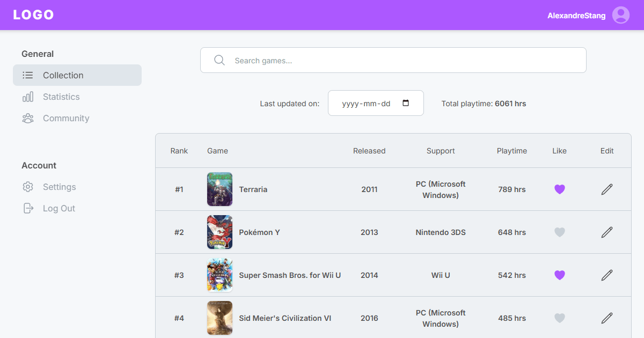Click the 485 hrs playtime cell
The height and width of the screenshot is (338, 644).
(x=512, y=318)
